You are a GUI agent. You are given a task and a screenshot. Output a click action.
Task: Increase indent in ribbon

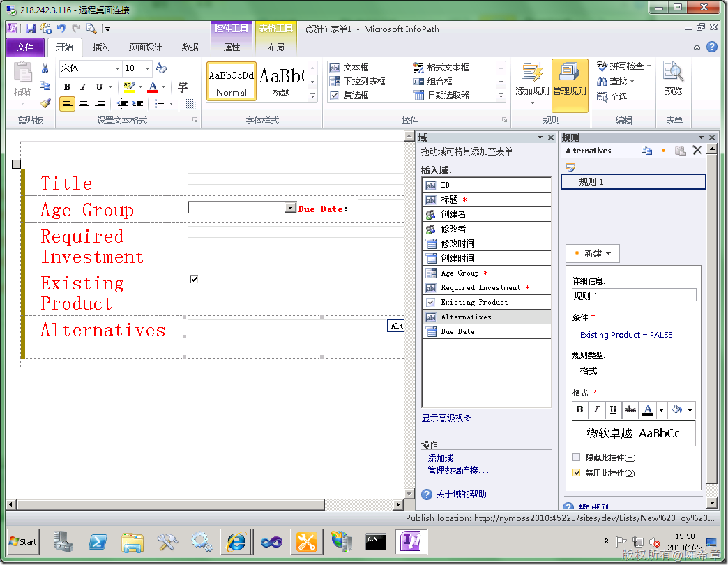138,103
